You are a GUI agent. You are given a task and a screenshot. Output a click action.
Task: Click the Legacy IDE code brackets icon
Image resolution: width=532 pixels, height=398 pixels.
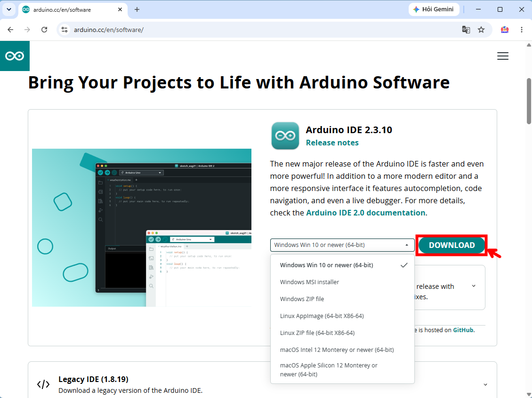(43, 384)
